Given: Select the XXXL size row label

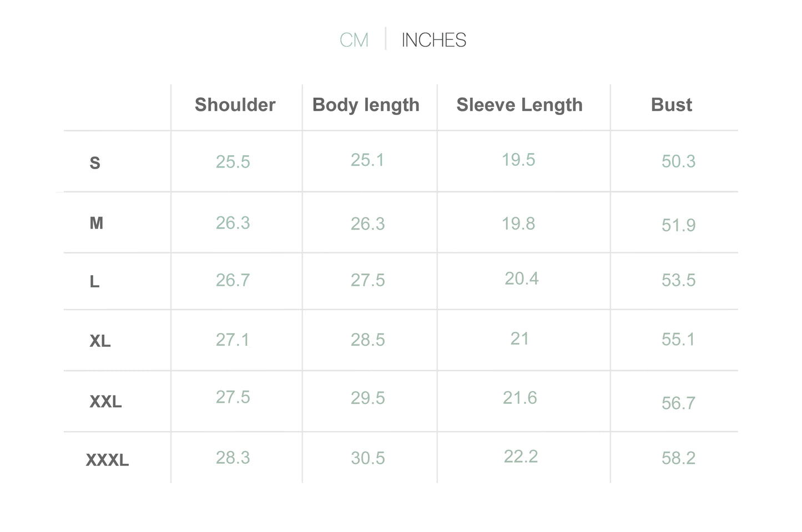Looking at the screenshot, I should point(107,460).
